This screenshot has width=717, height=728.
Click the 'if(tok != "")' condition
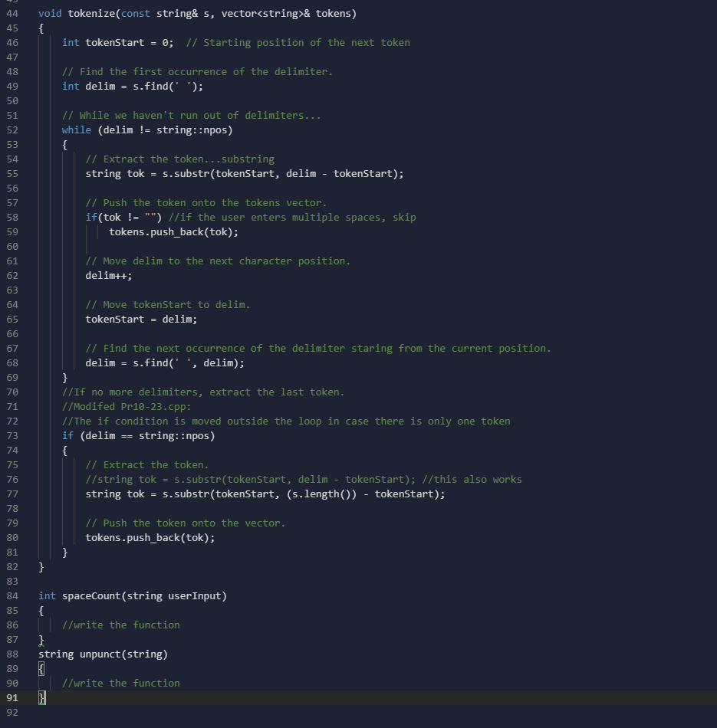[123, 218]
